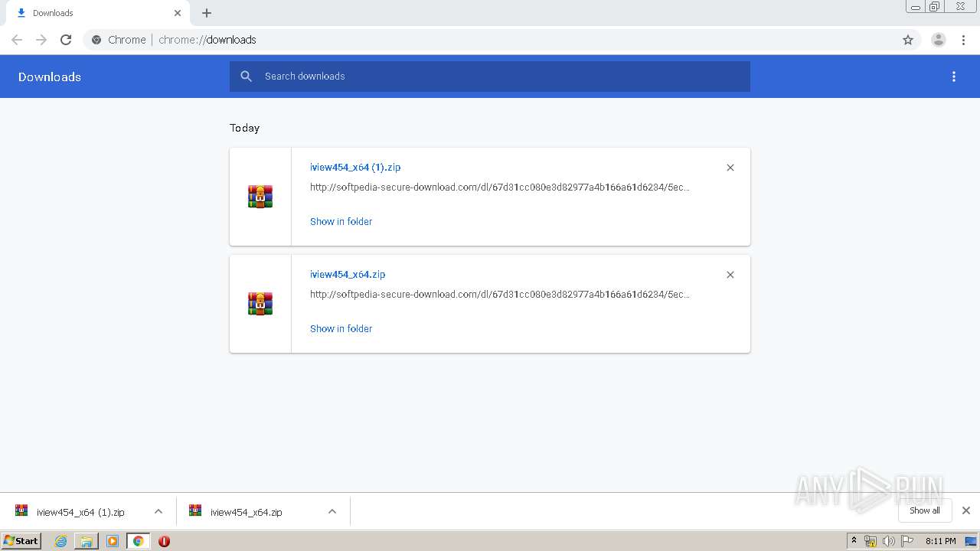Focus the Search downloads field
The image size is (980, 551).
click(490, 77)
